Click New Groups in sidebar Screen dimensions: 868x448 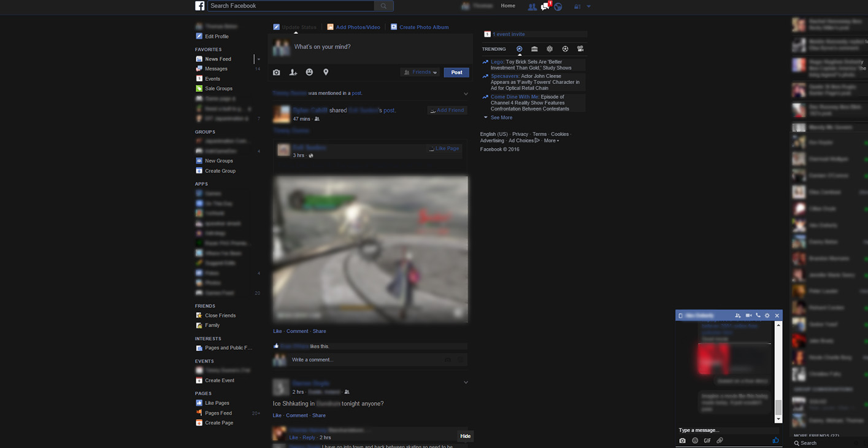219,161
